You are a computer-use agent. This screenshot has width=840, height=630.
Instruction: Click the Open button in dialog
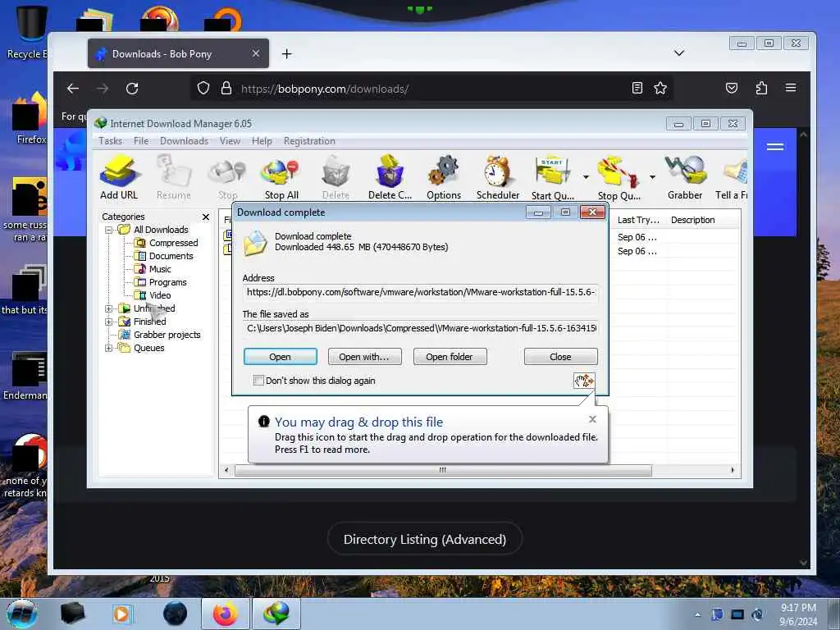point(281,357)
